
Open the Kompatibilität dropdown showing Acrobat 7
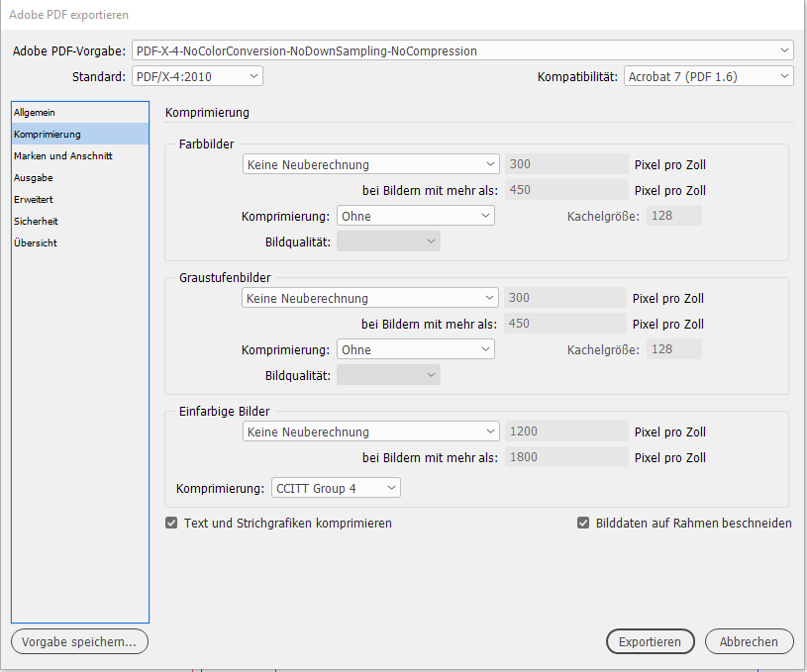click(708, 75)
